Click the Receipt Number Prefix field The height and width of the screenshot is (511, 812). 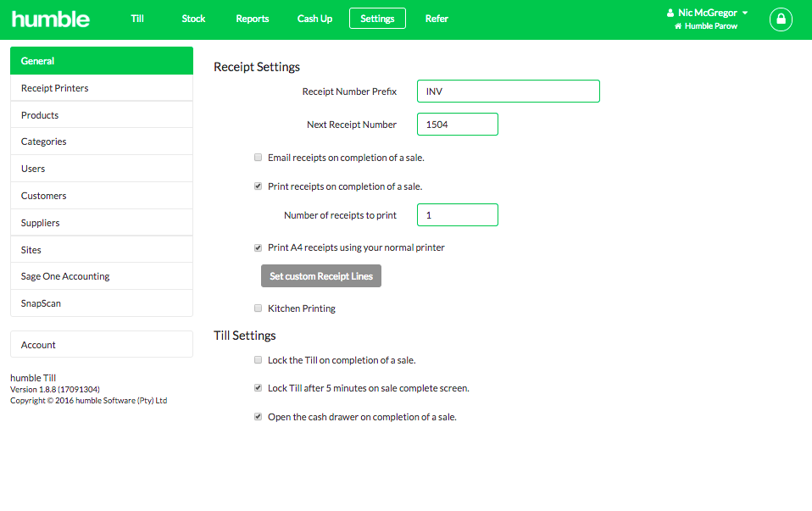coord(508,92)
